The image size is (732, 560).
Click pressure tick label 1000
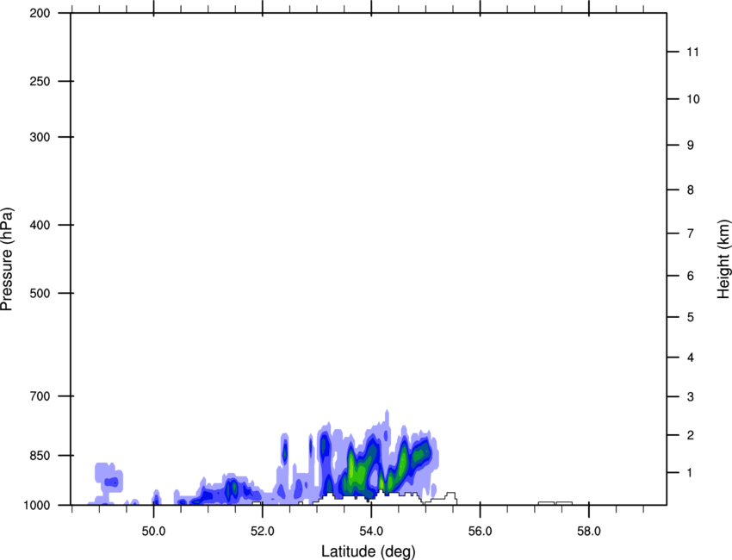37,505
